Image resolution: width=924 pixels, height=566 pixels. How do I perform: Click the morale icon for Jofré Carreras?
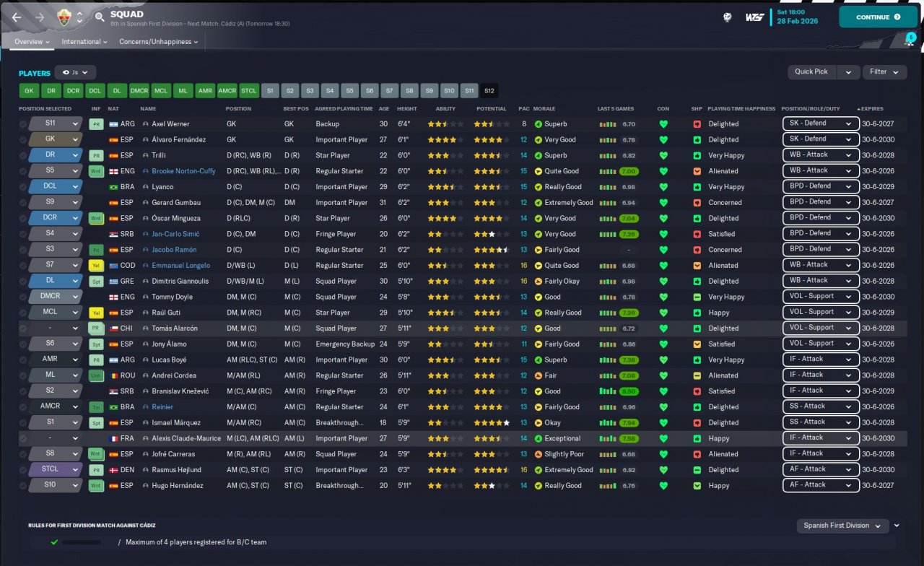pyautogui.click(x=538, y=454)
